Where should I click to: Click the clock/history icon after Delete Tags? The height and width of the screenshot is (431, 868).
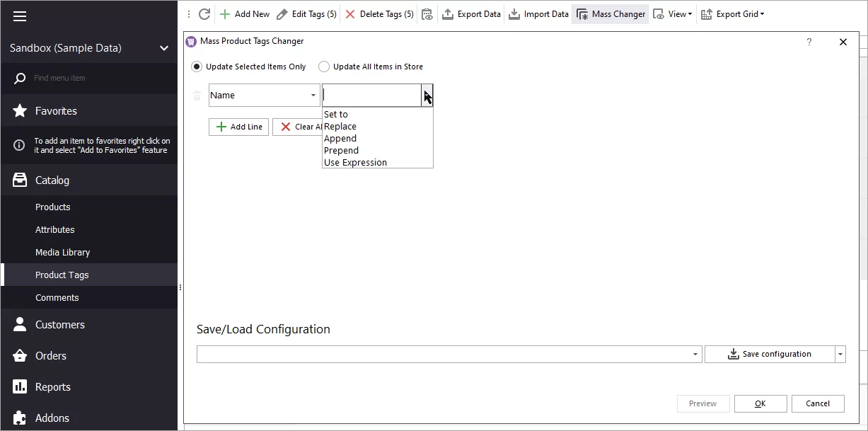pyautogui.click(x=427, y=14)
